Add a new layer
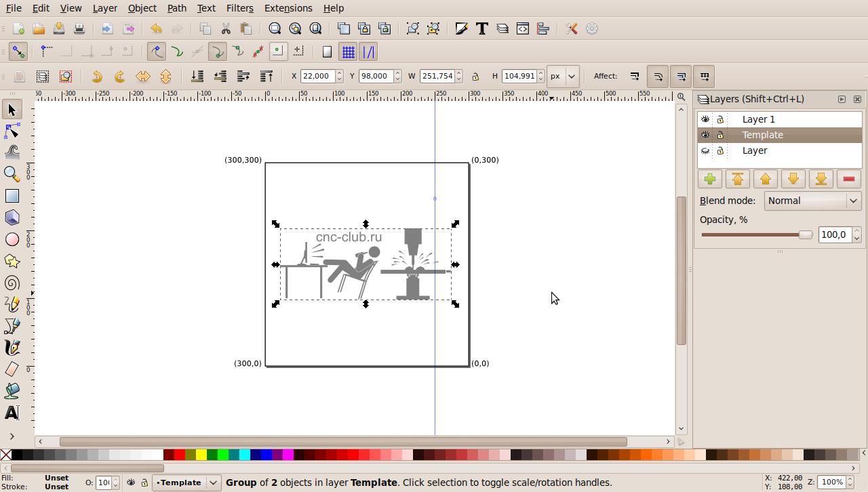 [710, 179]
